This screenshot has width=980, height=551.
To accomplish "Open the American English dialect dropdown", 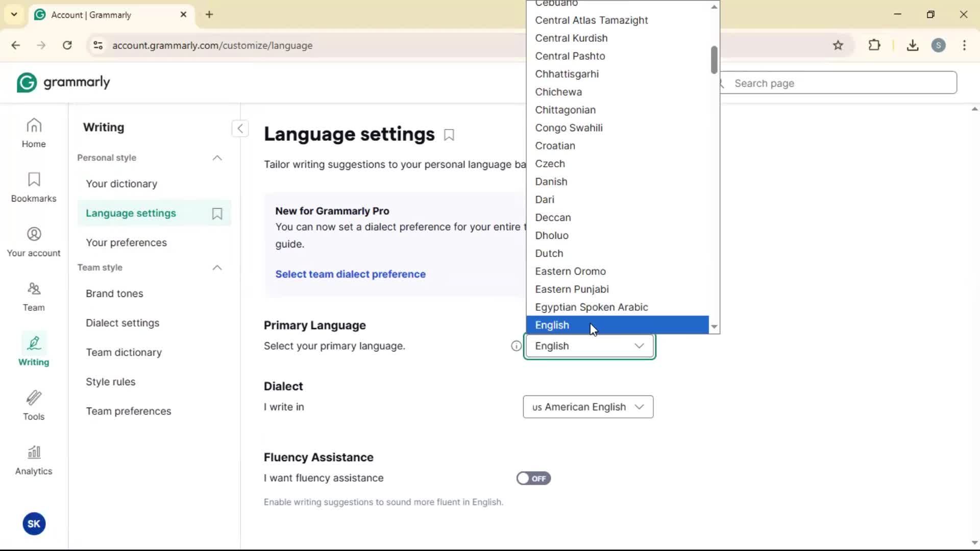I will pos(588,407).
